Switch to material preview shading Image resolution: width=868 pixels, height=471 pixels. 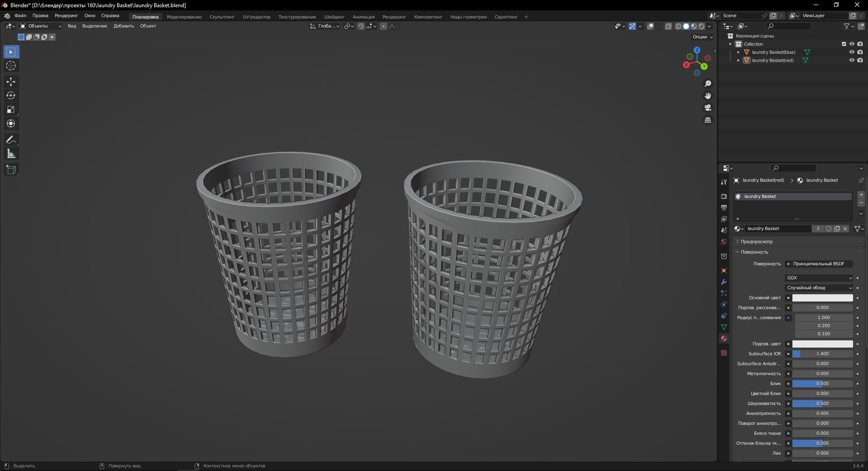694,26
